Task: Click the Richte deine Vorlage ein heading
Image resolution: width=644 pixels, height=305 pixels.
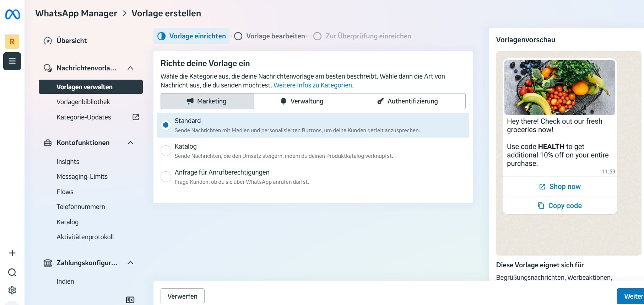Action: coord(205,63)
